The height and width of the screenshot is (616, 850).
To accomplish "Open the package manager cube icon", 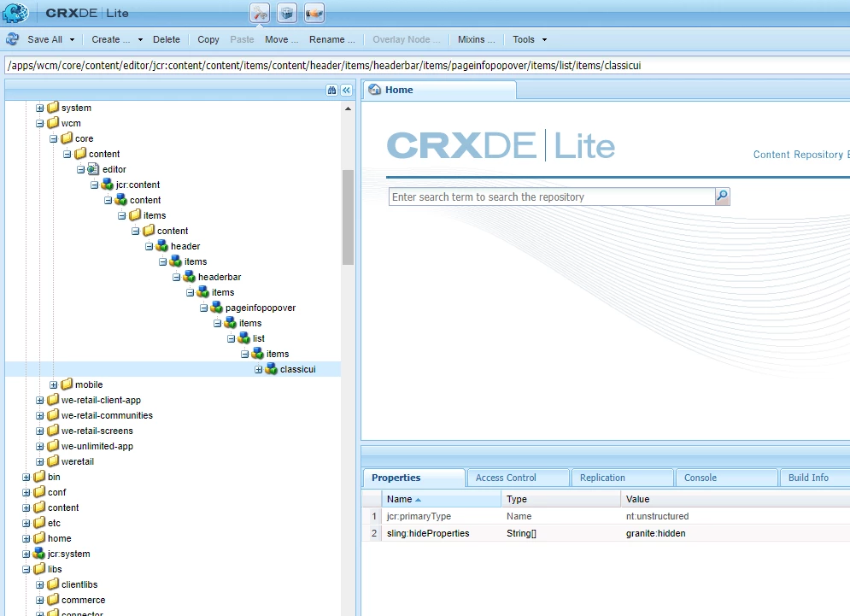I will coord(287,13).
